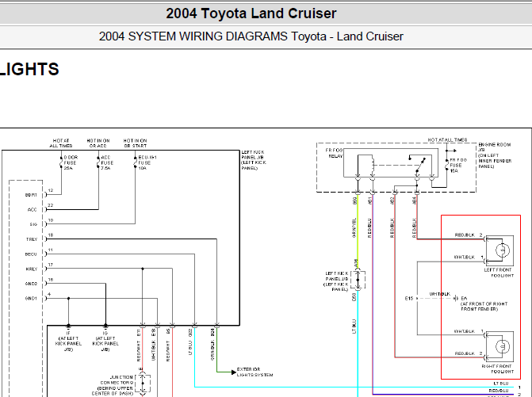
Task: Click the "RIGHT FRONT FOGLIGHT" label
Action: (x=498, y=368)
